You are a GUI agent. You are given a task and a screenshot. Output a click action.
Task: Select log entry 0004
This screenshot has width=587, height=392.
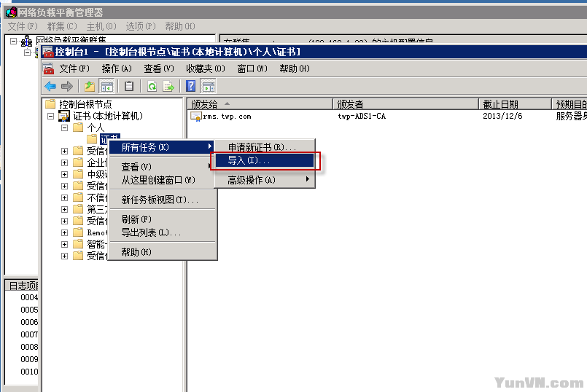tap(29, 297)
